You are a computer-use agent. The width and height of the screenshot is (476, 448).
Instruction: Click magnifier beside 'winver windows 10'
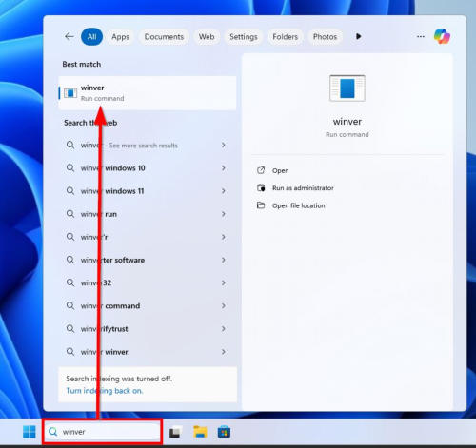[x=70, y=167]
